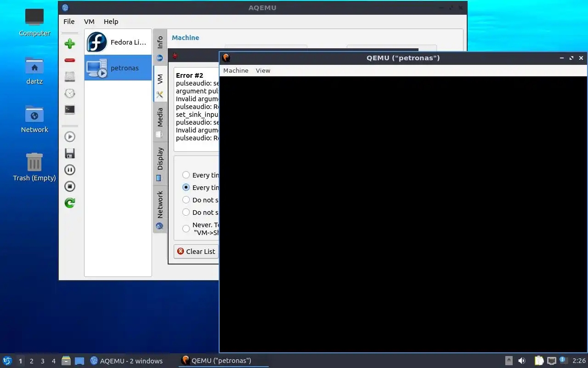Image resolution: width=588 pixels, height=368 pixels.
Task: Click the red bug icon in the error dialog title bar
Action: tap(175, 56)
